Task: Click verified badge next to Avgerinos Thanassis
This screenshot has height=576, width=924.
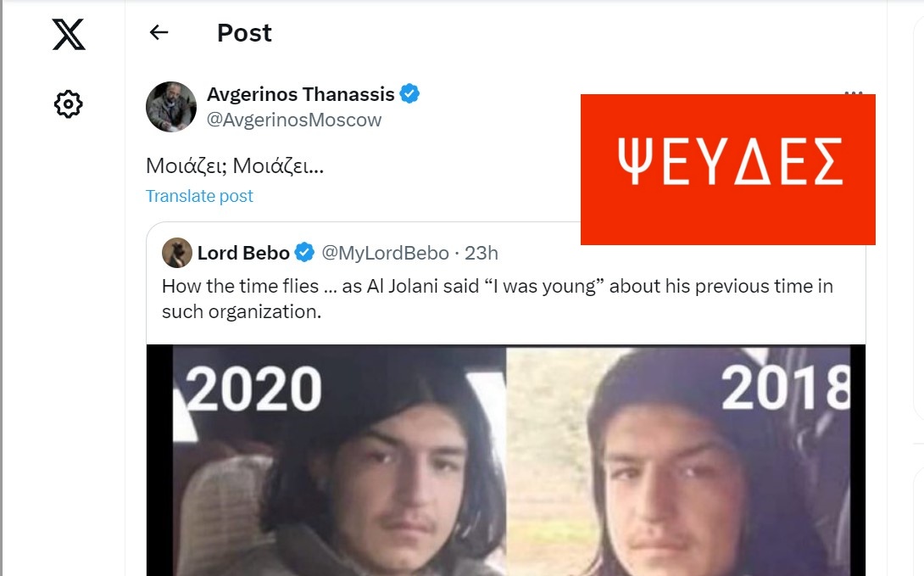Action: click(x=409, y=94)
